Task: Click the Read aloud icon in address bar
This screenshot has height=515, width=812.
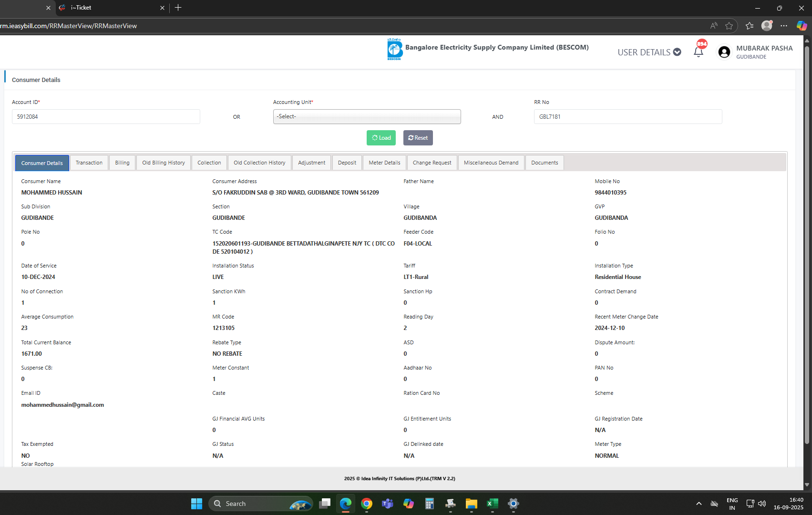Action: [x=714, y=26]
